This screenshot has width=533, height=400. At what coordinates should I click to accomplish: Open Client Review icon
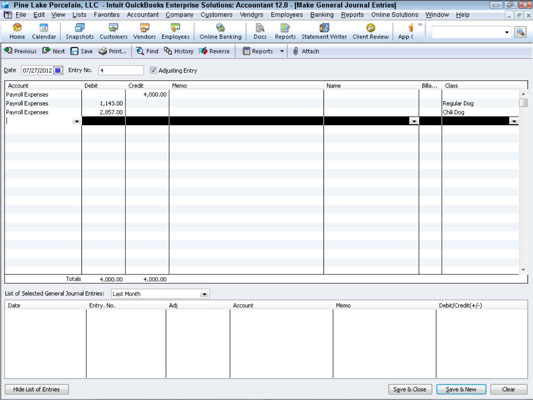click(370, 28)
